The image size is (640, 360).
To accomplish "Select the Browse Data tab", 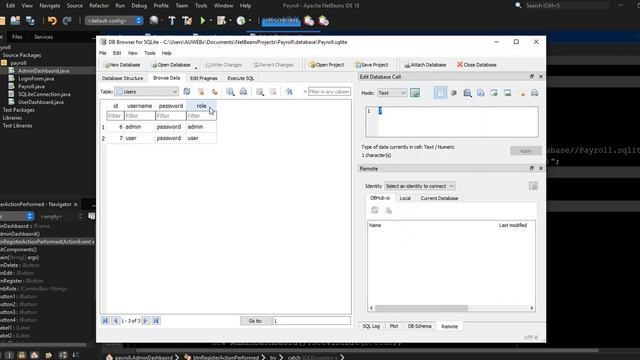I will tap(167, 78).
